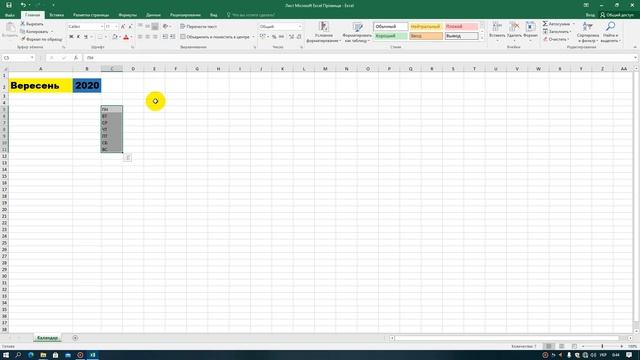Undo the last action
640x360 pixels.
[23, 5]
